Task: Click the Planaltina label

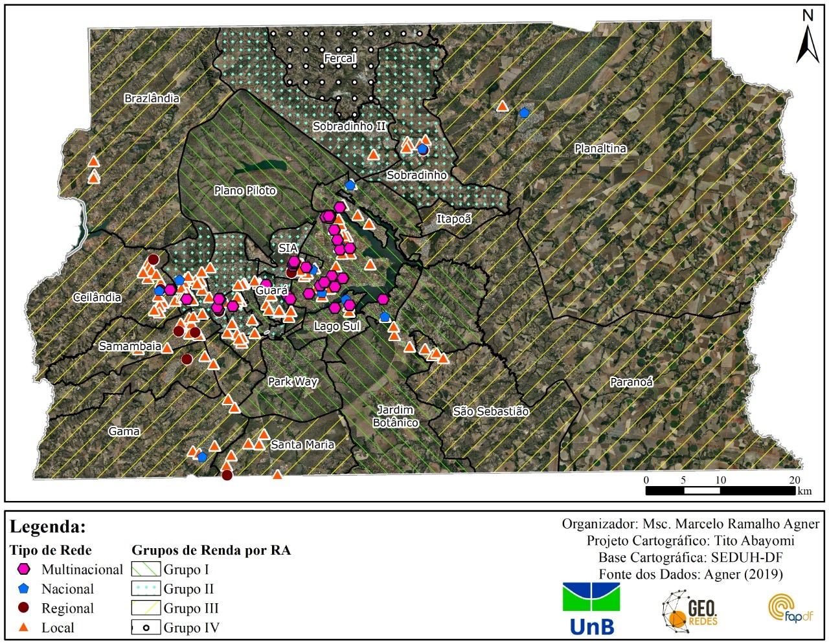Action: (x=600, y=148)
